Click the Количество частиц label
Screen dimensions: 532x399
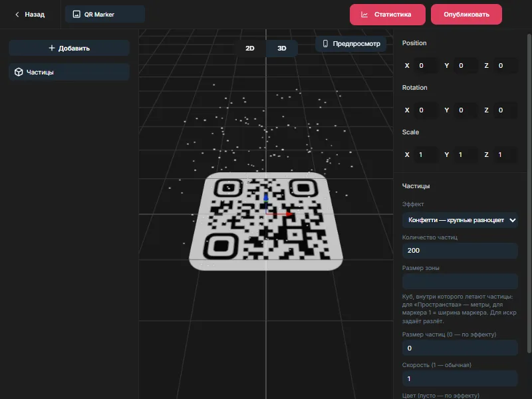(x=430, y=237)
